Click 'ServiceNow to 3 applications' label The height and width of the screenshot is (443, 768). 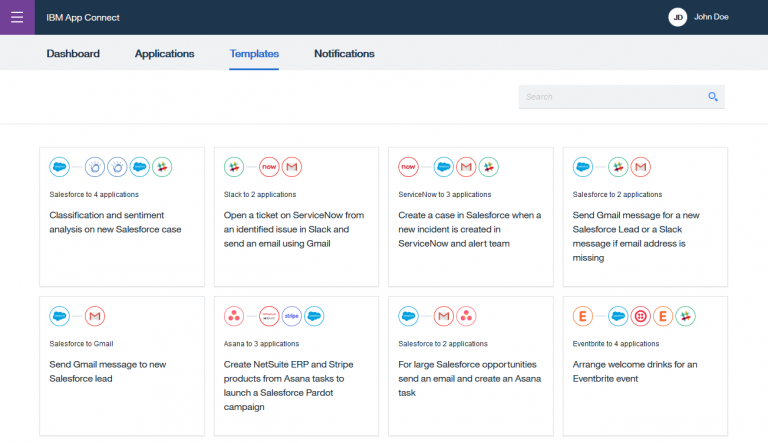point(445,195)
